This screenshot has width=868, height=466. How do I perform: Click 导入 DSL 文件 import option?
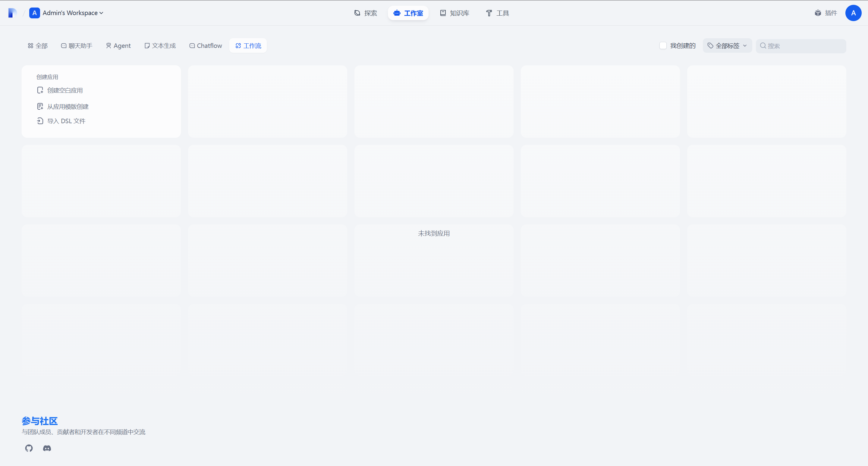pos(61,121)
